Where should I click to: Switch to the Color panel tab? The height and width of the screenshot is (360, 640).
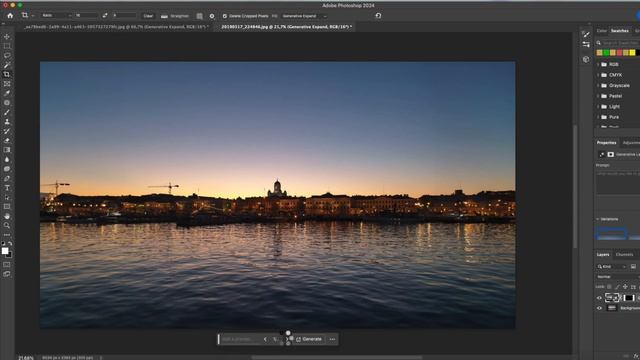[602, 31]
